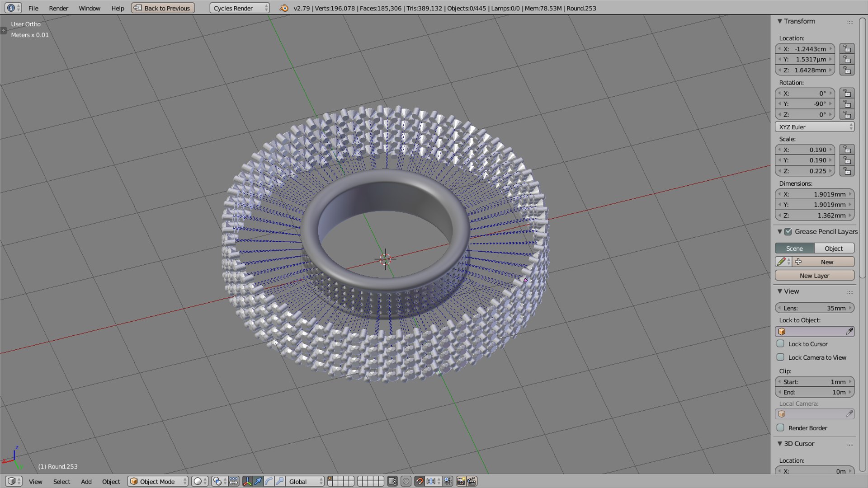Click the small plus to open tool shelf

point(4,31)
